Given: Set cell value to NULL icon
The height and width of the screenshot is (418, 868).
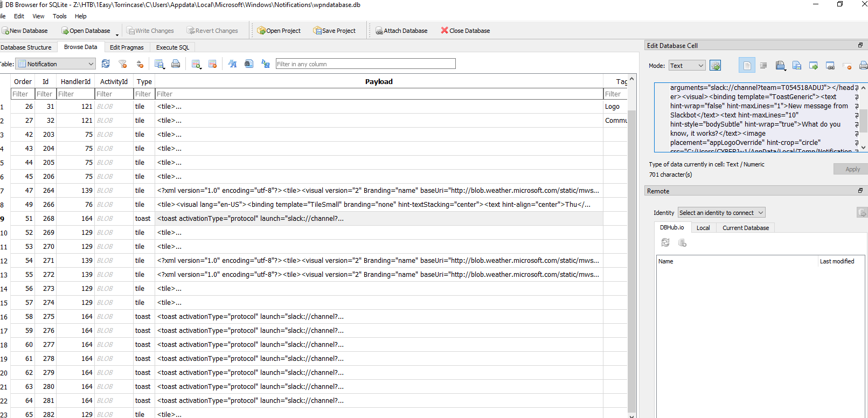Looking at the screenshot, I should click(847, 66).
